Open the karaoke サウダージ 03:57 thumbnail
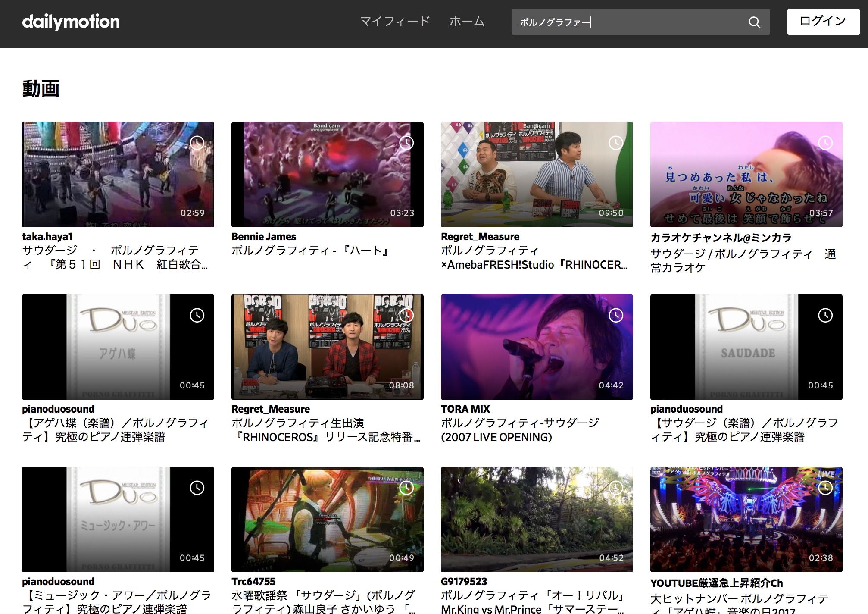Viewport: 868px width, 614px height. pyautogui.click(x=746, y=174)
